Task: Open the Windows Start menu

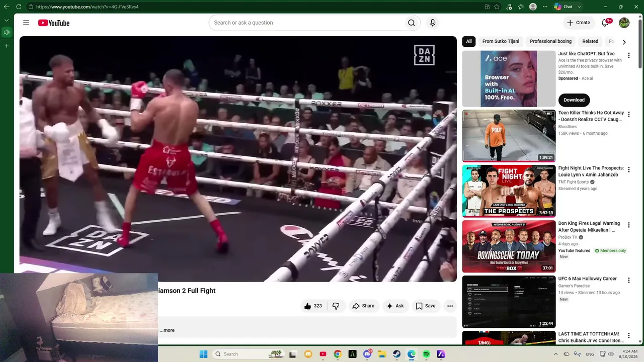Action: coord(203,354)
